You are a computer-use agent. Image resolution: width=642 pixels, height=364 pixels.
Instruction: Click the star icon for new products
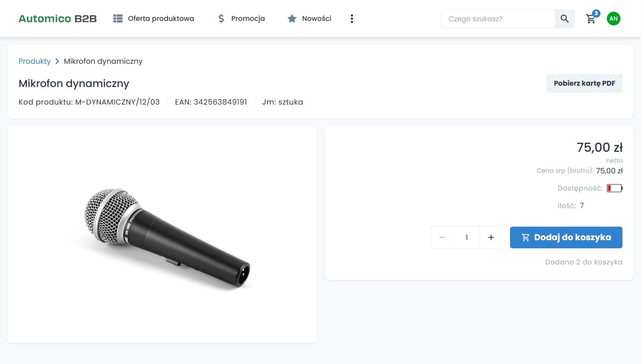pos(292,19)
